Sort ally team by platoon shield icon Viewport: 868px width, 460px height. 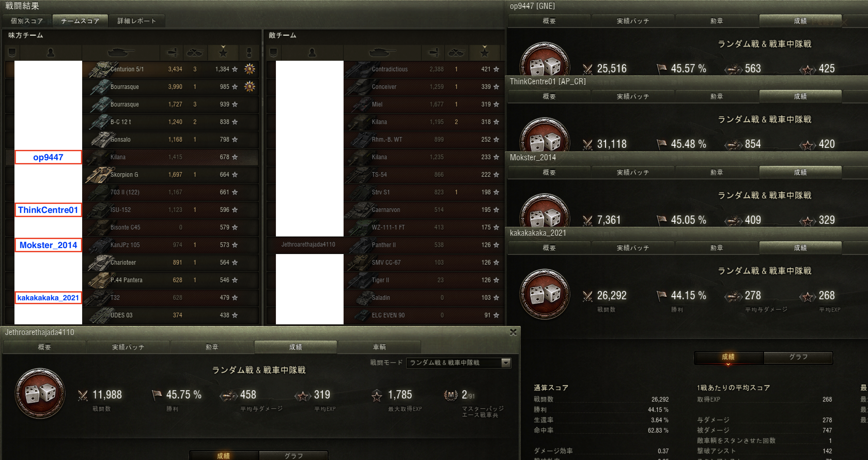click(x=12, y=52)
